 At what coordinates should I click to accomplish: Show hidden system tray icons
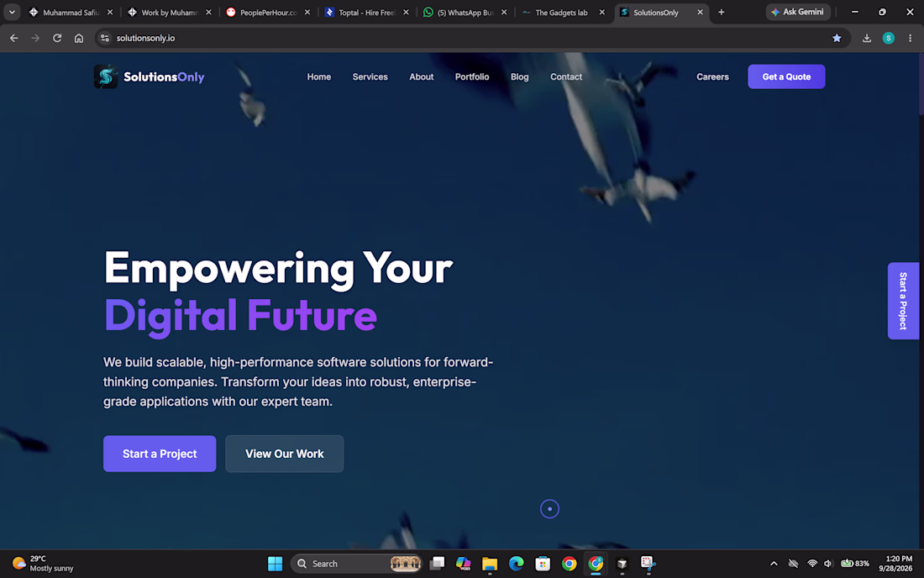click(x=774, y=564)
